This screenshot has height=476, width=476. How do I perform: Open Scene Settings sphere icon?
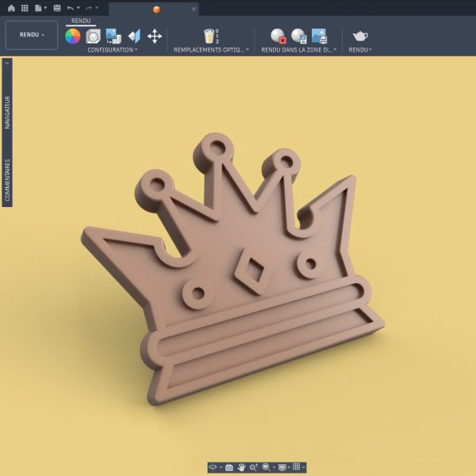click(x=93, y=36)
